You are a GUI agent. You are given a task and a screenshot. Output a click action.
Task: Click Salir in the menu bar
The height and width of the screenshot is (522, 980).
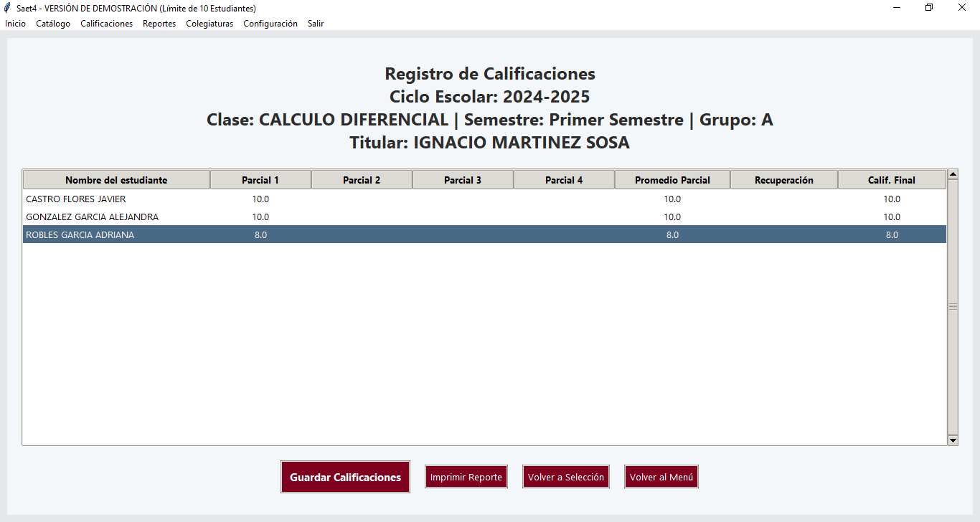tap(316, 24)
